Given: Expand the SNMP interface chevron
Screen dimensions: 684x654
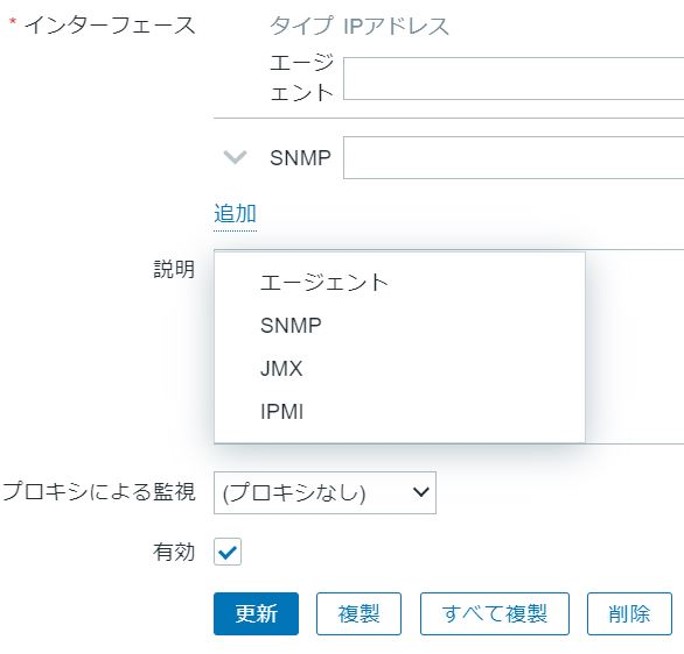Looking at the screenshot, I should pos(235,158).
